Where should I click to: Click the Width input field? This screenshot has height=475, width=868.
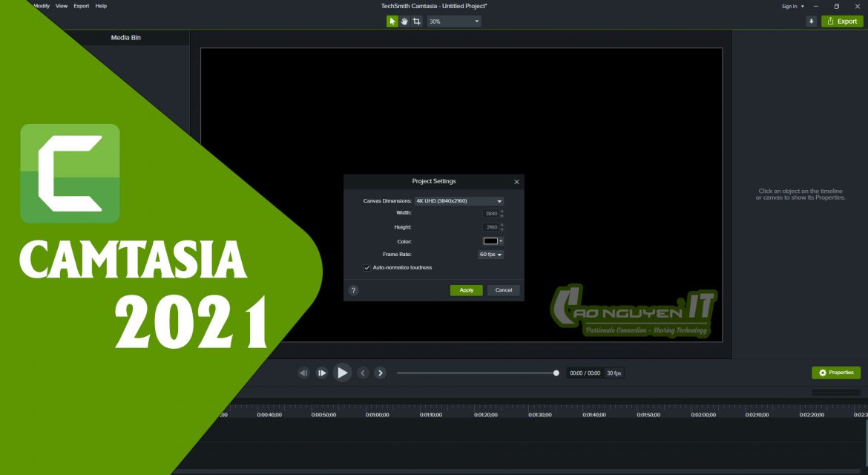[x=490, y=214]
